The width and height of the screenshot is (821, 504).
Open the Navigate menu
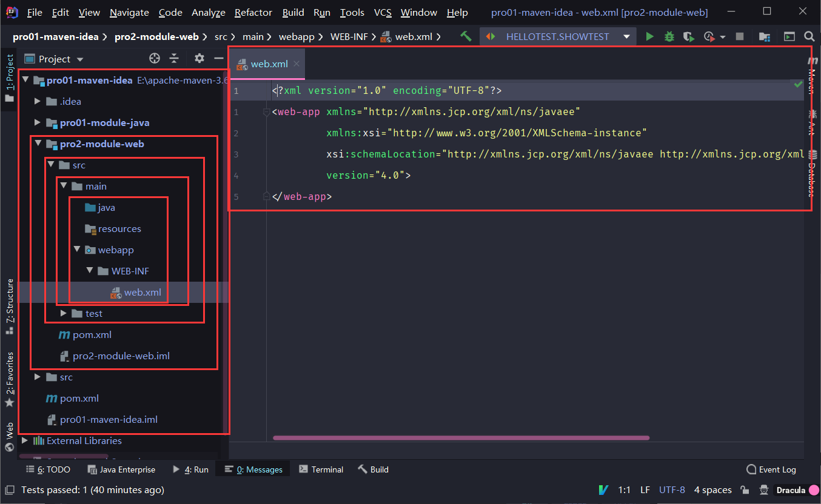[129, 12]
